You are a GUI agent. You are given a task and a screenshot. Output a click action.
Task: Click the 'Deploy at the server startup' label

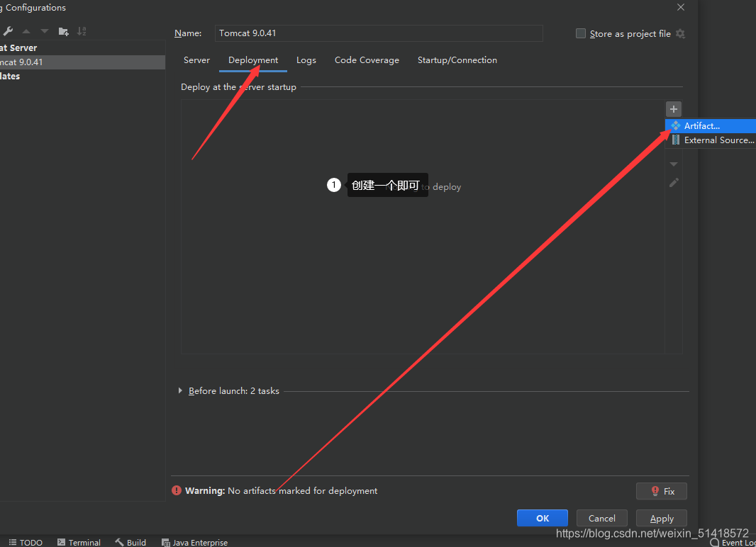[238, 87]
